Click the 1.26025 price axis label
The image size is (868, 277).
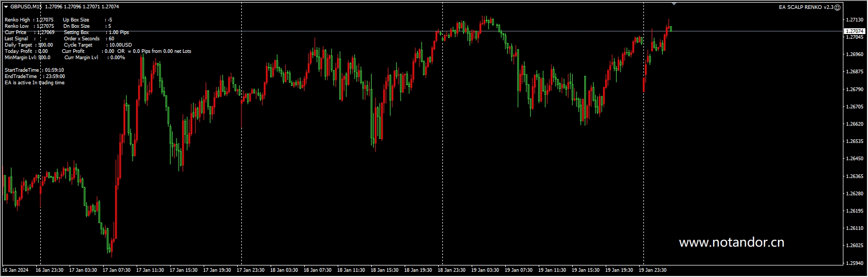point(854,246)
